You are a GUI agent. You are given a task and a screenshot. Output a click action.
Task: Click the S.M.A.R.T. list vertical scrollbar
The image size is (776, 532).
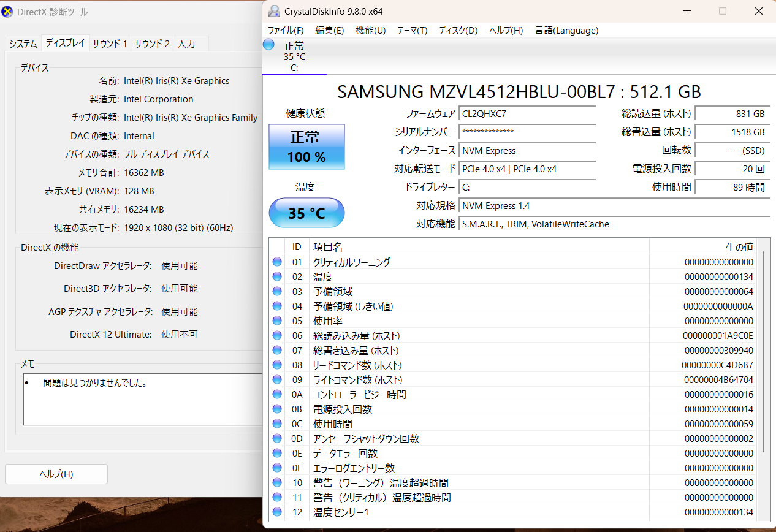[x=763, y=351]
